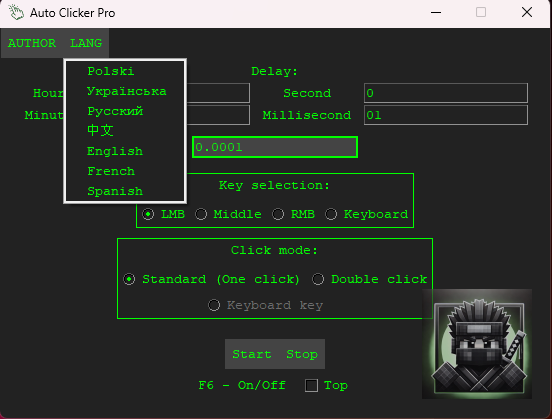The height and width of the screenshot is (419, 552).
Task: Click the 0.0001 value field
Action: [275, 147]
